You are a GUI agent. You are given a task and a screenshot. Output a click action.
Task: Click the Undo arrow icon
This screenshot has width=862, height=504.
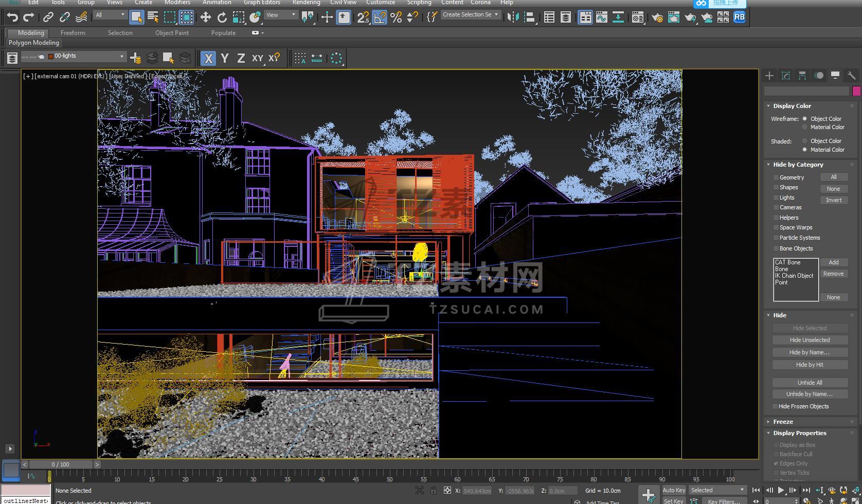12,17
